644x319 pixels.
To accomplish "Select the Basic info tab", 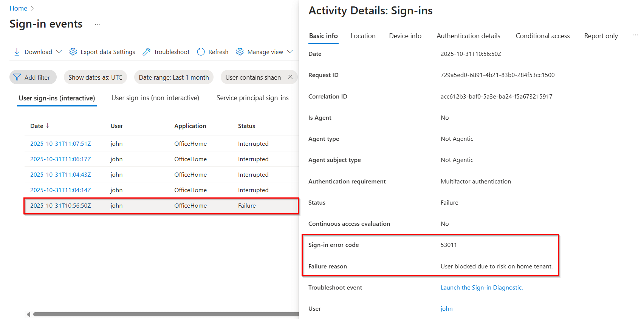I will [x=324, y=36].
